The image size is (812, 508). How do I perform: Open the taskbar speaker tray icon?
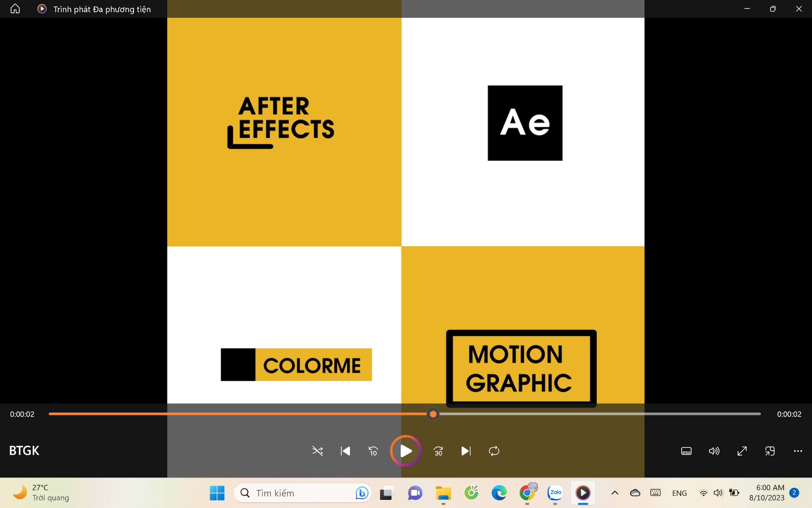718,493
